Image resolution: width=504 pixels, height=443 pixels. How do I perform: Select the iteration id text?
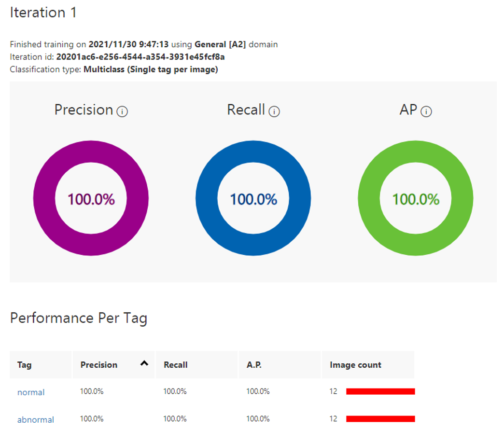point(140,57)
